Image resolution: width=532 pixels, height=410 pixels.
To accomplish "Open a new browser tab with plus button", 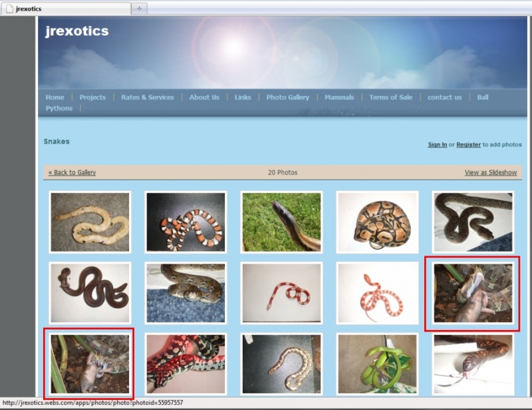I will pyautogui.click(x=139, y=9).
